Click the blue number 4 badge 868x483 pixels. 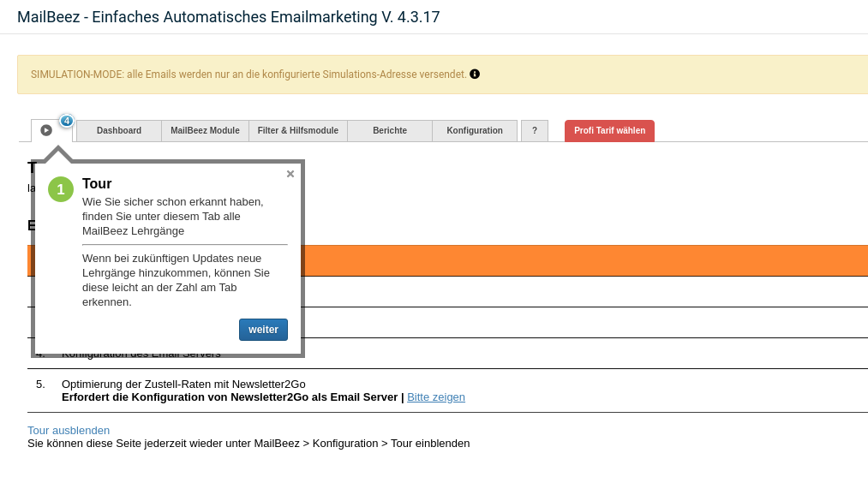[x=66, y=121]
